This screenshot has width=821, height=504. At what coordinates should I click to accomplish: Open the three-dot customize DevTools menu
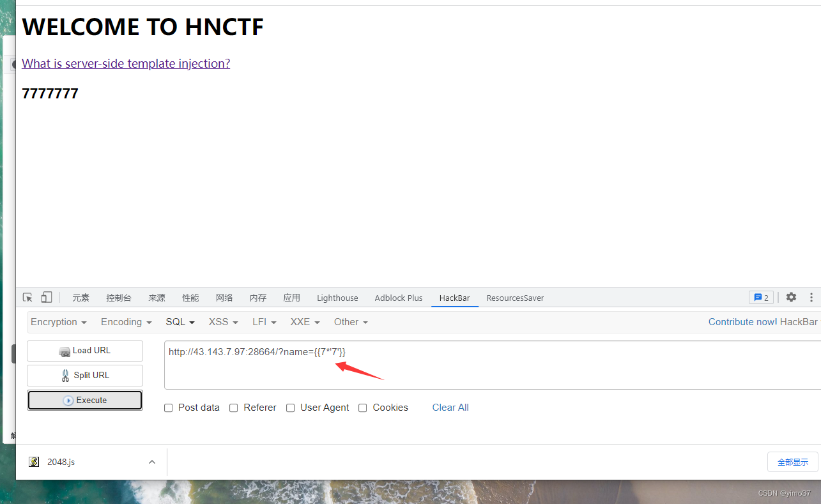pyautogui.click(x=811, y=297)
